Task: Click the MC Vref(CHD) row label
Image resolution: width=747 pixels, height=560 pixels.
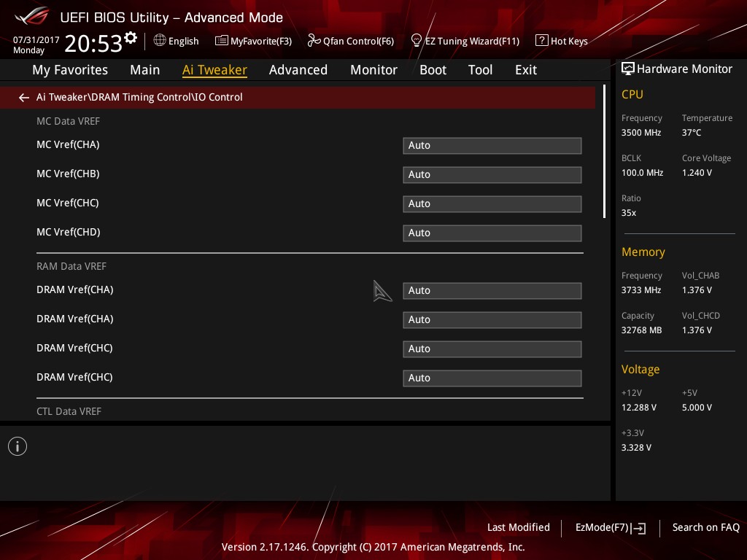Action: (x=69, y=233)
